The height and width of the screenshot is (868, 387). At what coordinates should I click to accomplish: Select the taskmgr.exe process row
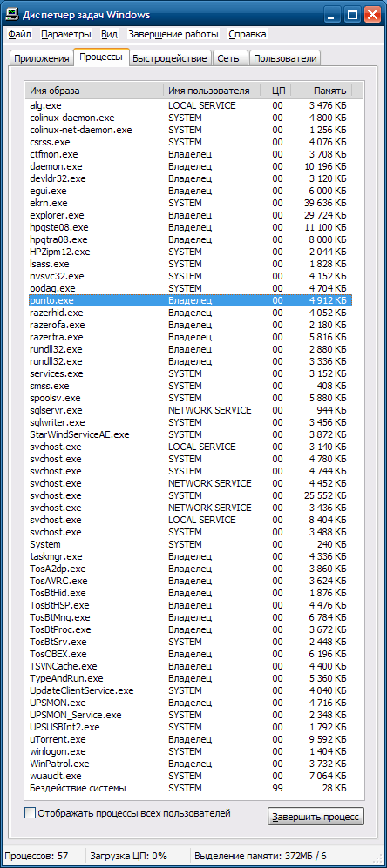(190, 556)
